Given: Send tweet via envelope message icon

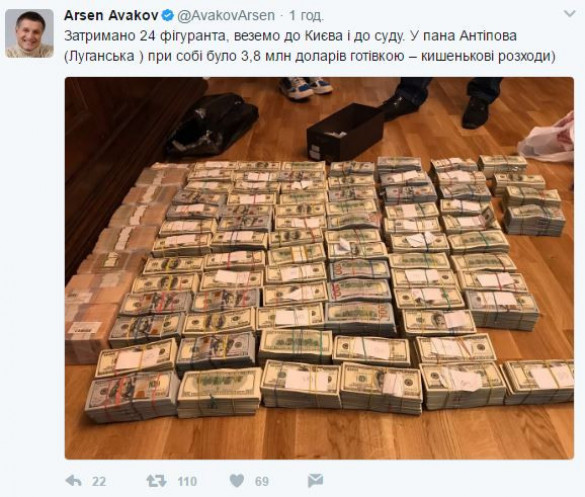Looking at the screenshot, I should coord(315,481).
